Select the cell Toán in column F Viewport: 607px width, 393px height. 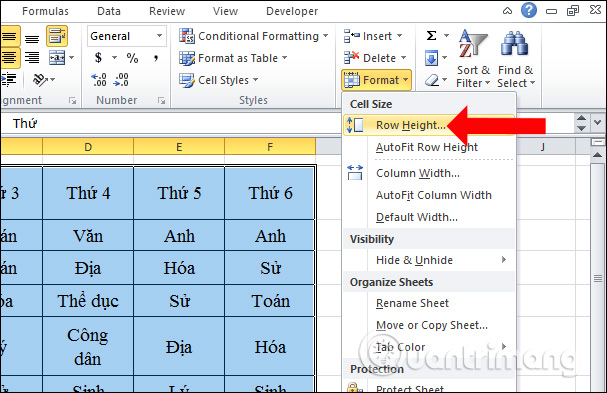270,301
